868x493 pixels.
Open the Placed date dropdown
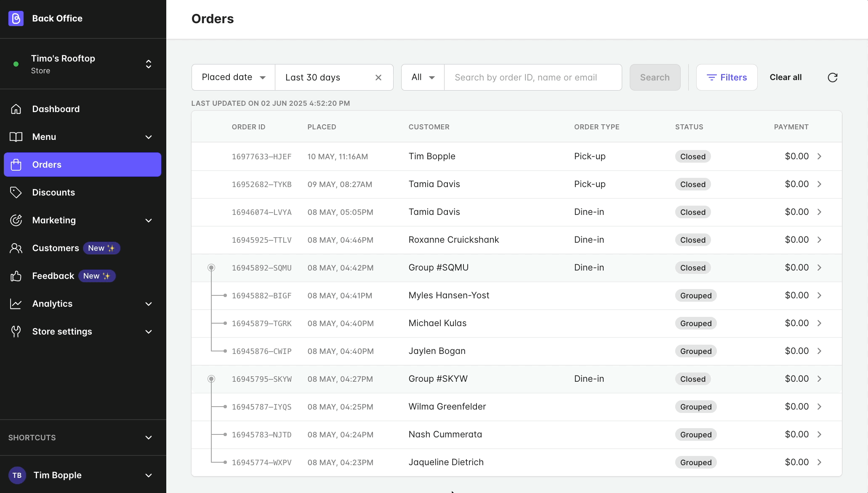coord(233,78)
